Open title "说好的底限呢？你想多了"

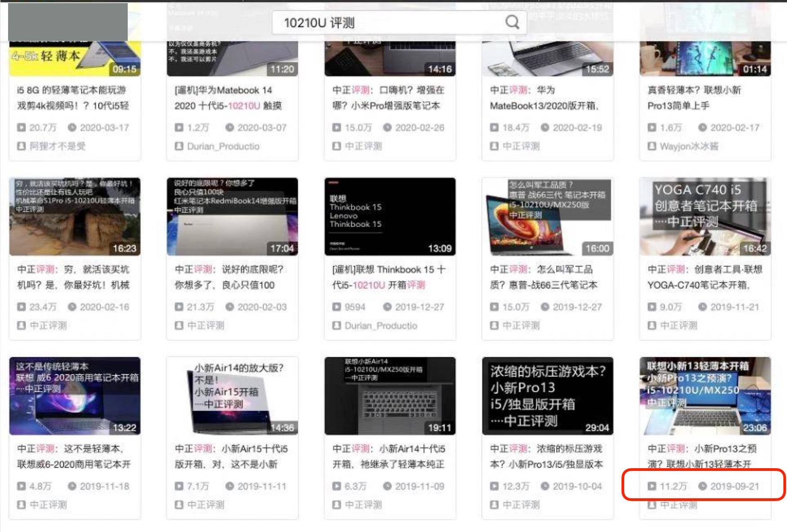[229, 277]
